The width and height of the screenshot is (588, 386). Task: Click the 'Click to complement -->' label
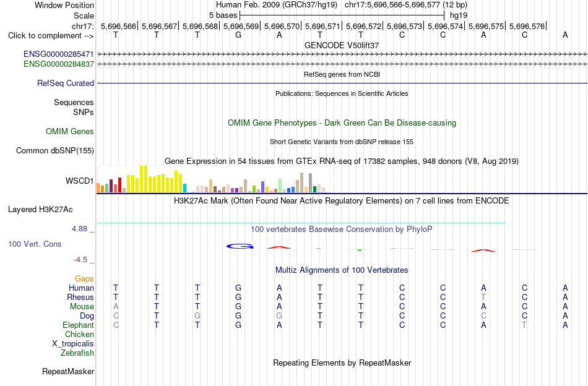(x=51, y=36)
